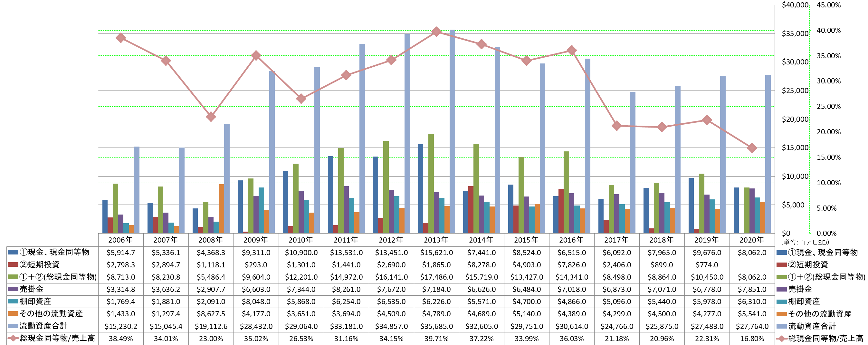Select the left row label ①+②(総現金同等物)
This screenshot has height=345, width=868.
(x=58, y=277)
